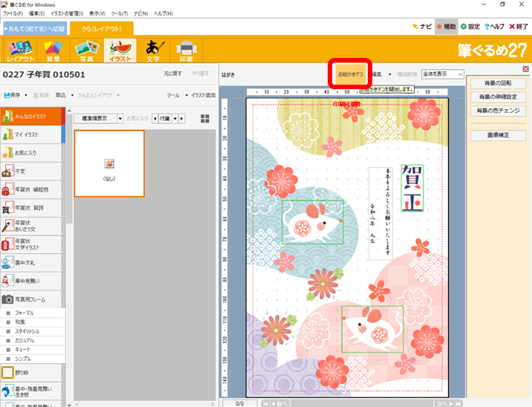
Task: Click next sticky-note arrow beside 付箋
Action: (x=182, y=118)
